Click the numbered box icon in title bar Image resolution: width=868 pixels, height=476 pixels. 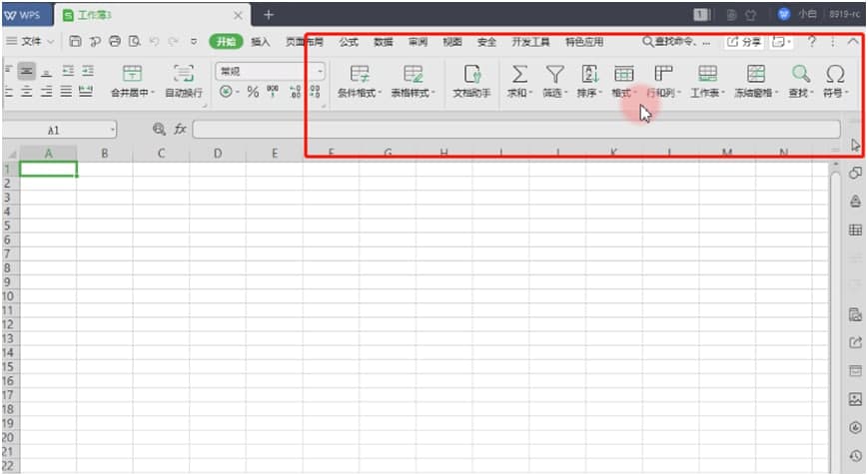[x=702, y=15]
